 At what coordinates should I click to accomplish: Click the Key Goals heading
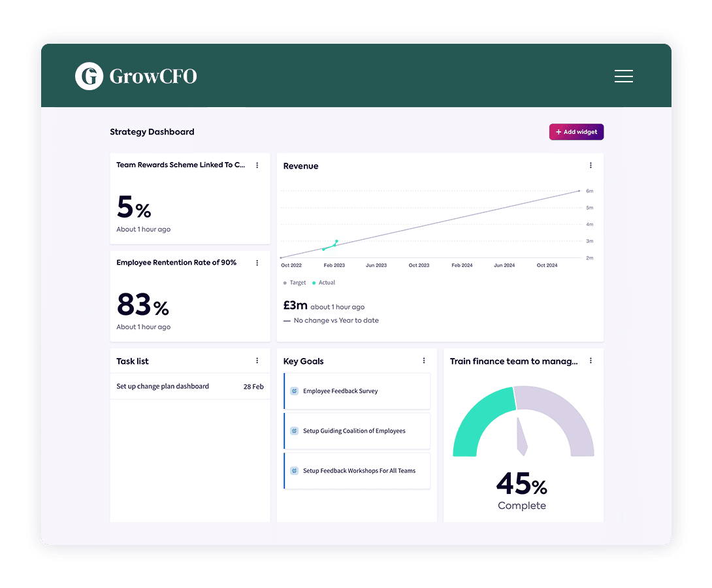pyautogui.click(x=303, y=361)
